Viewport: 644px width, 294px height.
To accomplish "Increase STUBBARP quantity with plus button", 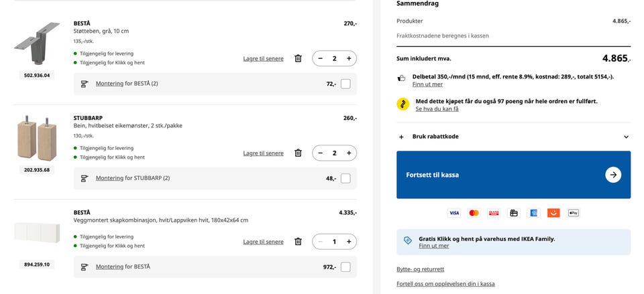I will tap(349, 153).
